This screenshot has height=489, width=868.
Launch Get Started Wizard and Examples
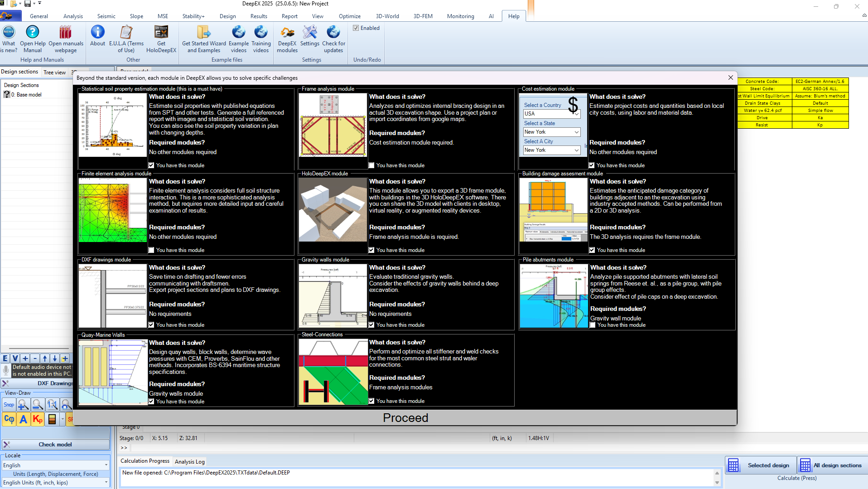204,39
